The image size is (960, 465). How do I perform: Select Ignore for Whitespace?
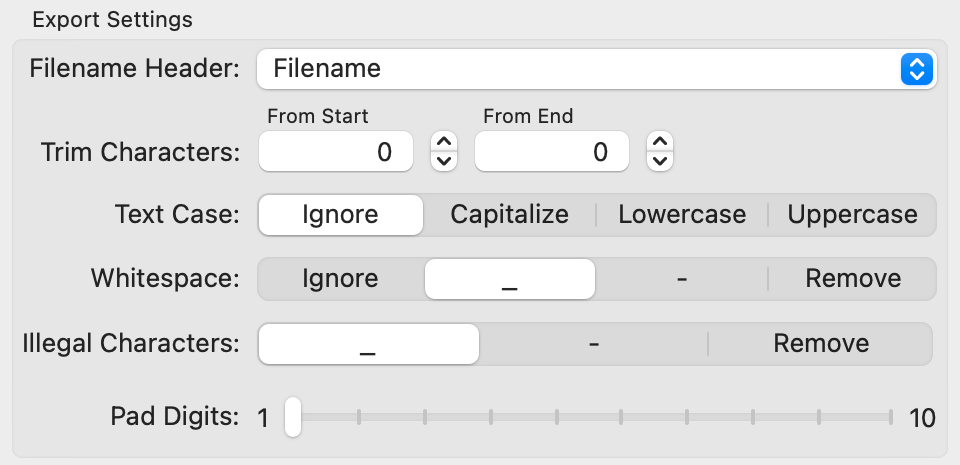tap(340, 279)
